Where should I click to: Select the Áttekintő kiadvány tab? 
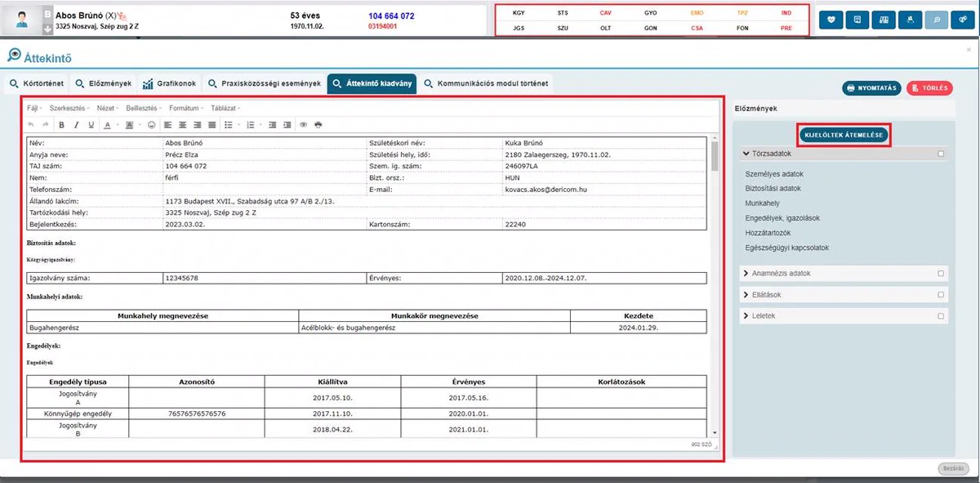click(372, 83)
